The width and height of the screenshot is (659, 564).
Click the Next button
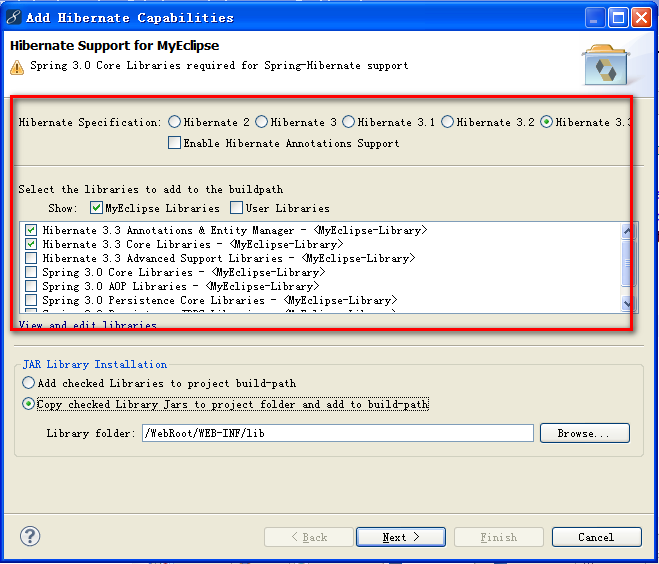tap(401, 537)
